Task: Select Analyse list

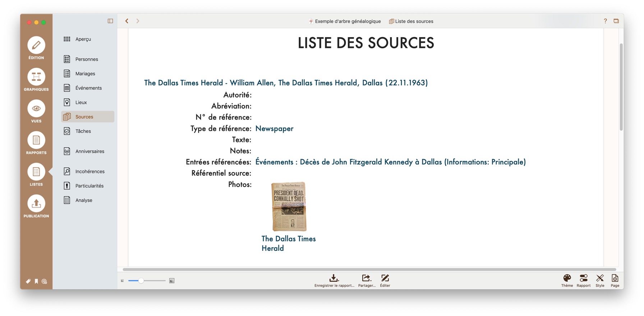Action: (88, 200)
